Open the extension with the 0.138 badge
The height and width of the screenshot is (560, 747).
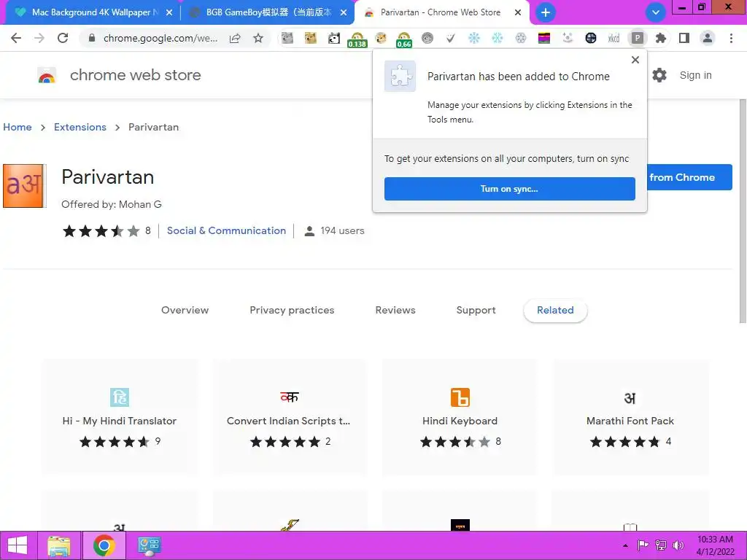coord(357,39)
